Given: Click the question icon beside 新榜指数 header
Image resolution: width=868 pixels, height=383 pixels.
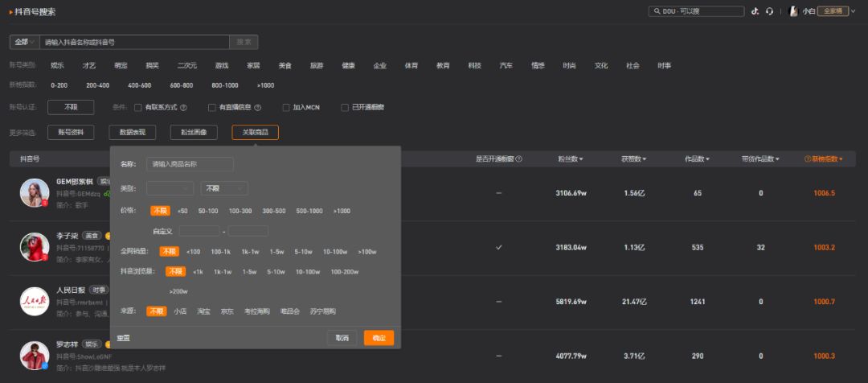Looking at the screenshot, I should point(808,159).
